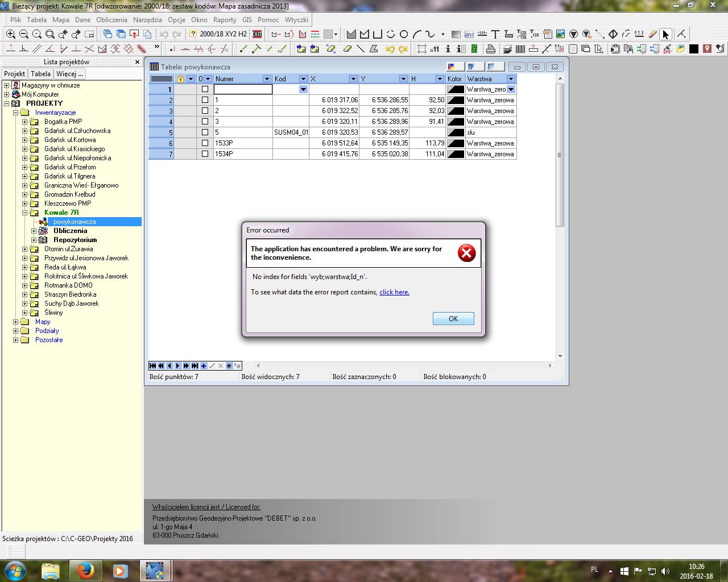Click the table's vertical scrollbar
728x582 pixels.
click(x=560, y=155)
